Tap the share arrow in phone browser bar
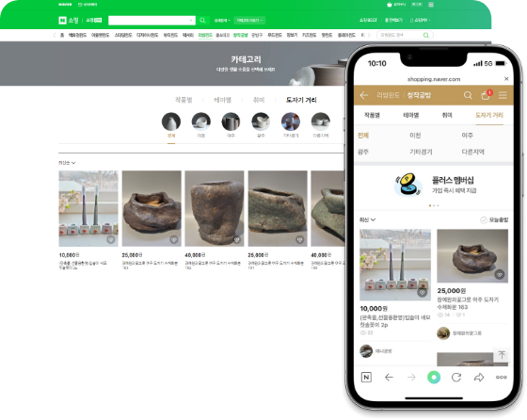The image size is (527, 420). click(479, 378)
